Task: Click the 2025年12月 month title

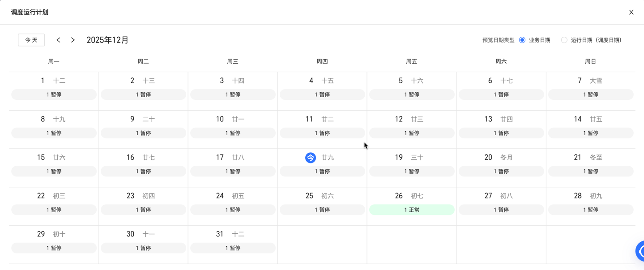Action: click(x=107, y=40)
